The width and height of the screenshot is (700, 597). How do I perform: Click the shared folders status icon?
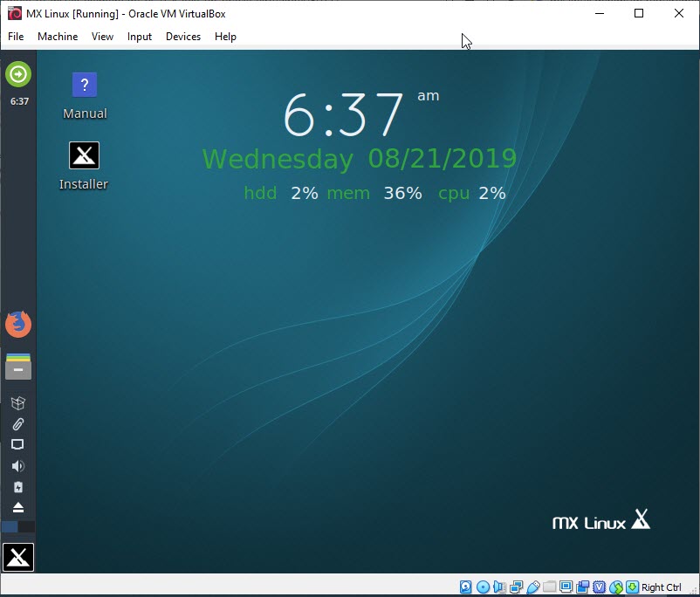(549, 587)
